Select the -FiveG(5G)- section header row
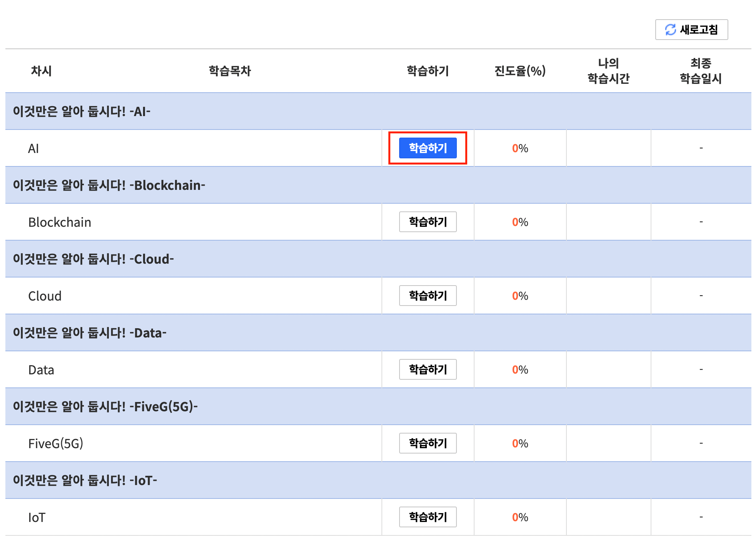 (x=105, y=407)
